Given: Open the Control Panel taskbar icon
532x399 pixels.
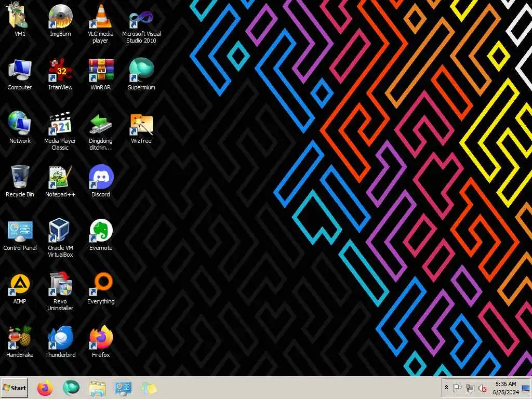Looking at the screenshot, I should (x=123, y=388).
